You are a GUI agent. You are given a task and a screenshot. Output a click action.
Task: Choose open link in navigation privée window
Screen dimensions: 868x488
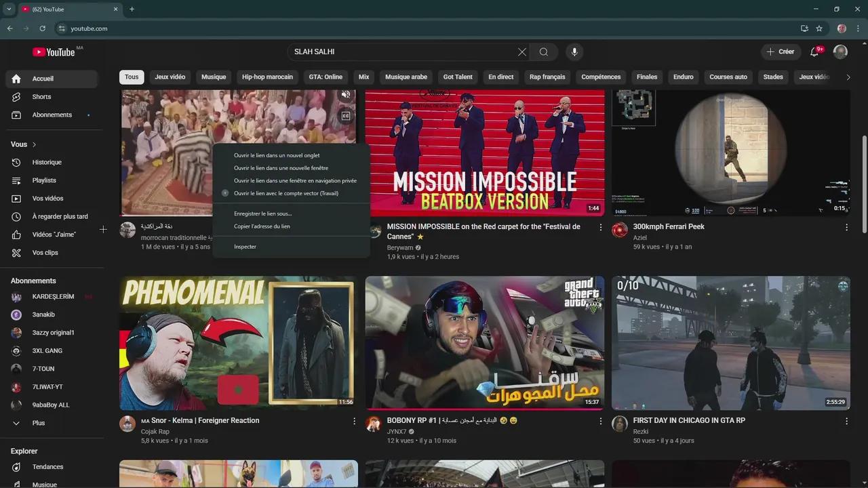tap(291, 181)
